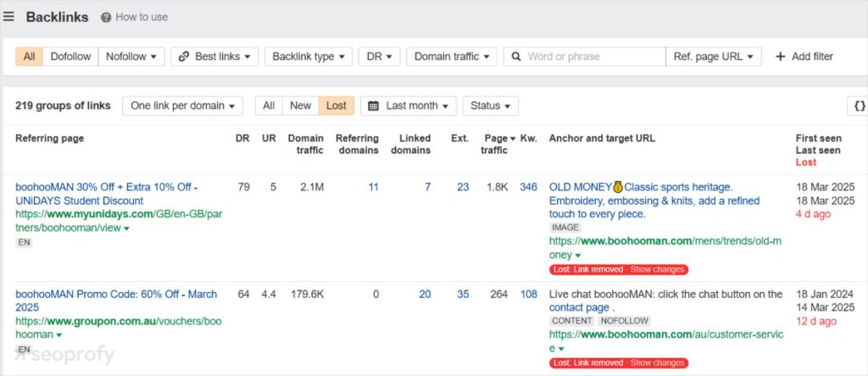The height and width of the screenshot is (376, 868).
Task: Click the 4 d ago lost date
Action: [x=813, y=214]
